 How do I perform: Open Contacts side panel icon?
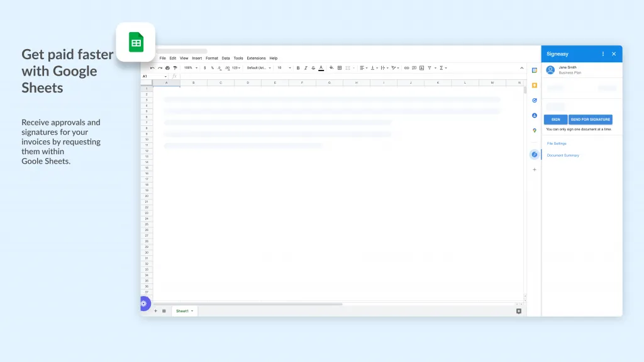(535, 116)
